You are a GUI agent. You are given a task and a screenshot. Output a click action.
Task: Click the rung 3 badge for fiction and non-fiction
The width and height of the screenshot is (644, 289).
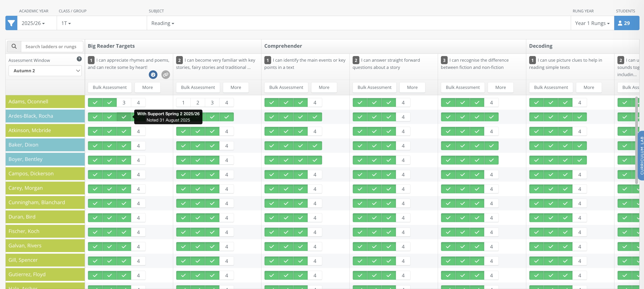click(444, 60)
